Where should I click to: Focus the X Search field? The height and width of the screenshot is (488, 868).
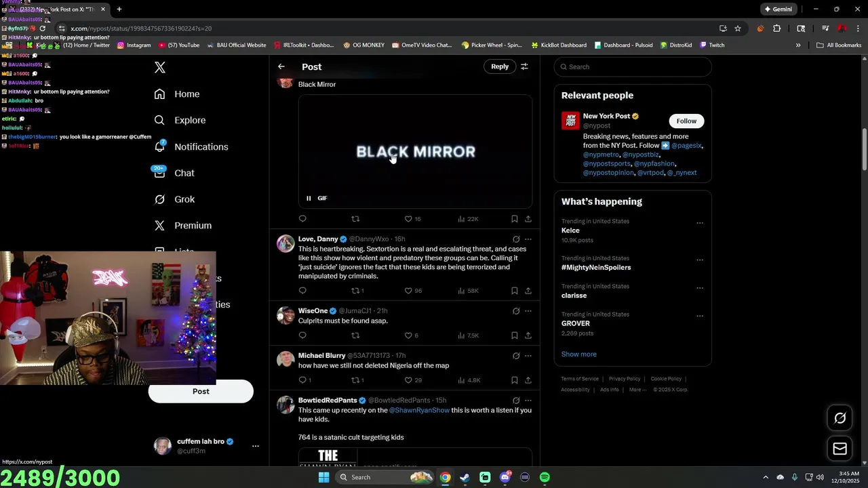[633, 66]
